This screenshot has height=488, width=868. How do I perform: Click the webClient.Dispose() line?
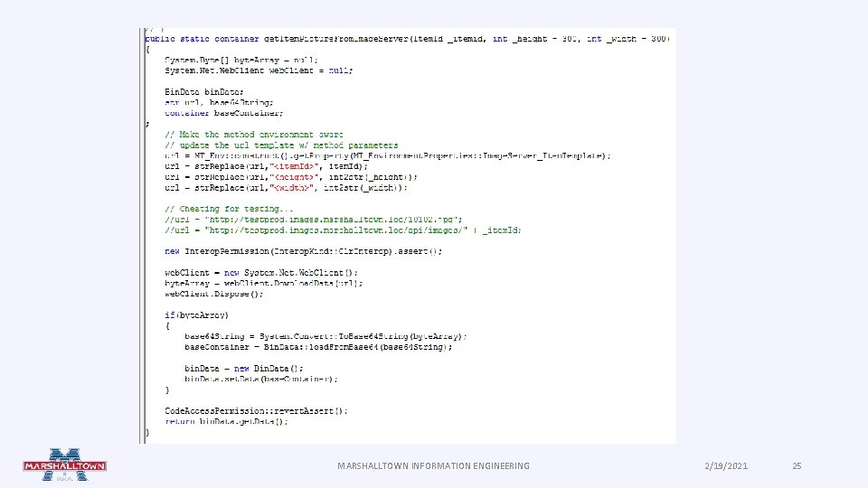pyautogui.click(x=213, y=294)
